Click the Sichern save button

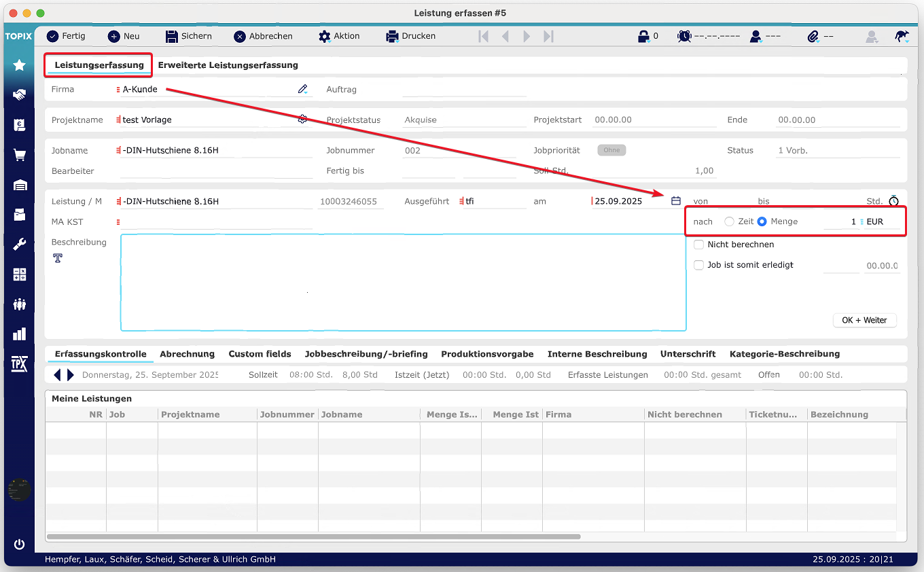188,36
